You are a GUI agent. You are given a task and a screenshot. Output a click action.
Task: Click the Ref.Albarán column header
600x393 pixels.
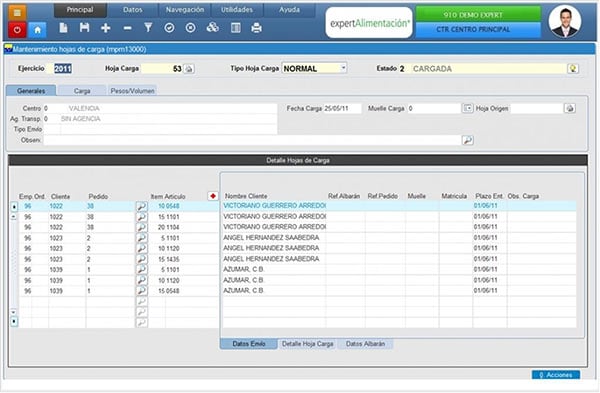click(x=344, y=196)
